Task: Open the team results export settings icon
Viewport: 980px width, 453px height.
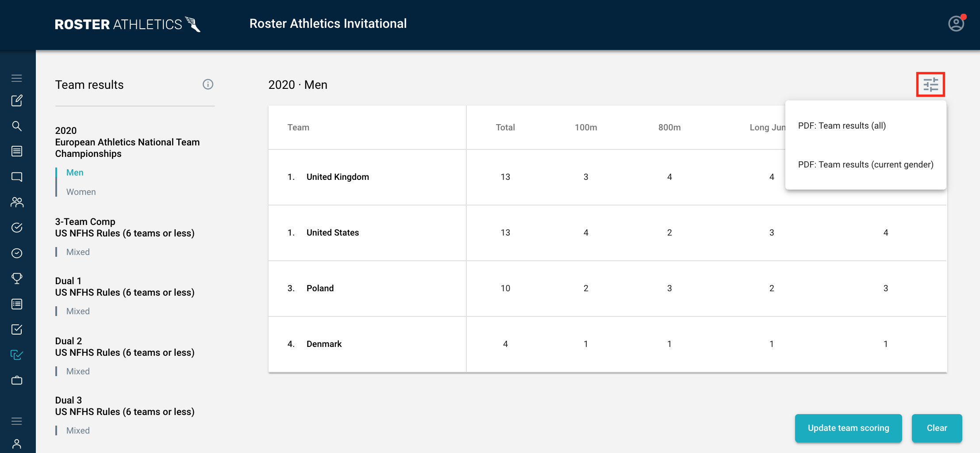Action: pyautogui.click(x=931, y=84)
